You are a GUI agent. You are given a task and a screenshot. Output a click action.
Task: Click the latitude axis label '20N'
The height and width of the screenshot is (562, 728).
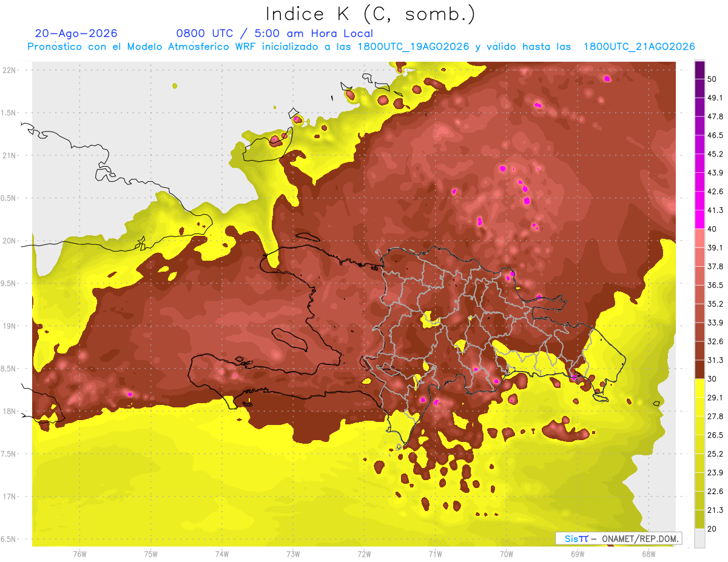9,241
